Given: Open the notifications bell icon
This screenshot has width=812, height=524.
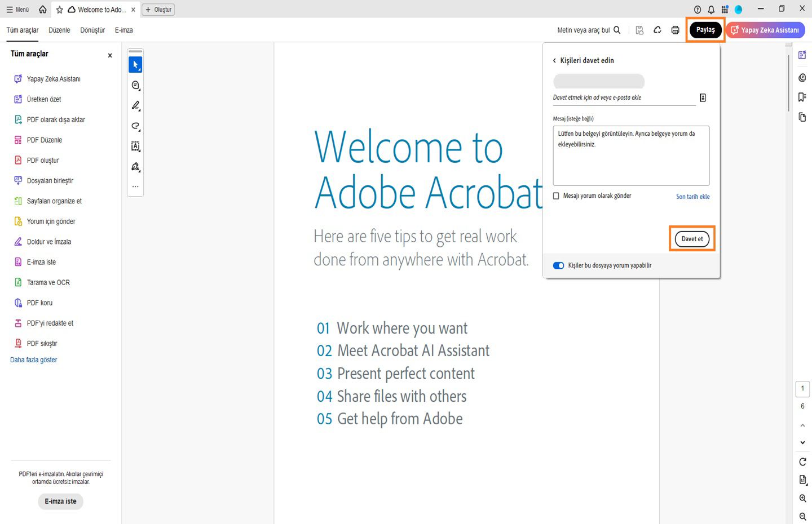Looking at the screenshot, I should (x=711, y=10).
